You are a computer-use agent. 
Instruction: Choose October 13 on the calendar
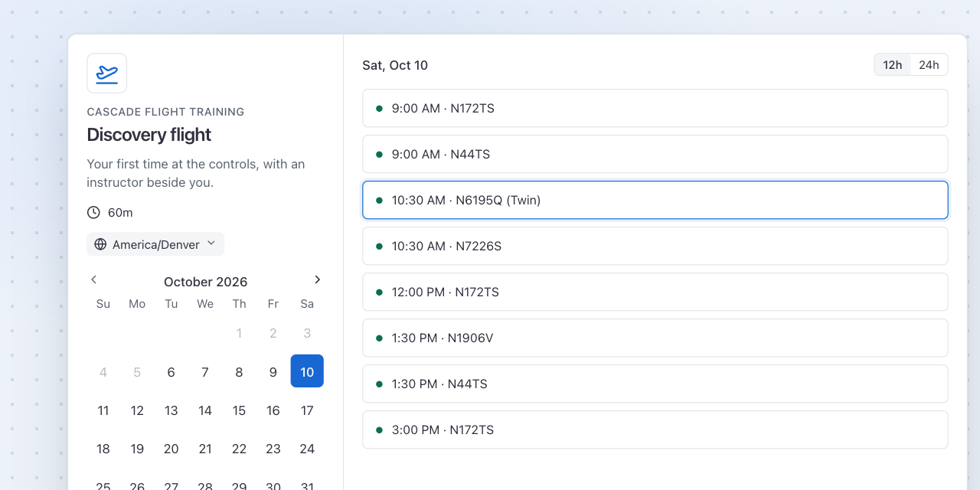pos(171,410)
